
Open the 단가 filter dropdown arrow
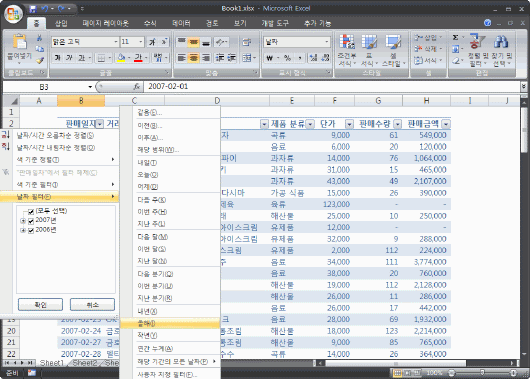coord(350,124)
